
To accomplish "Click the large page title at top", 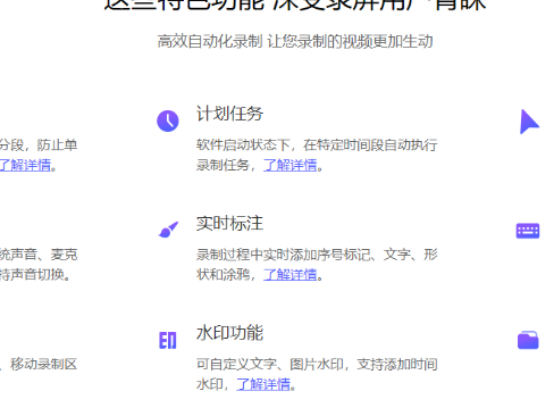I will [295, 5].
